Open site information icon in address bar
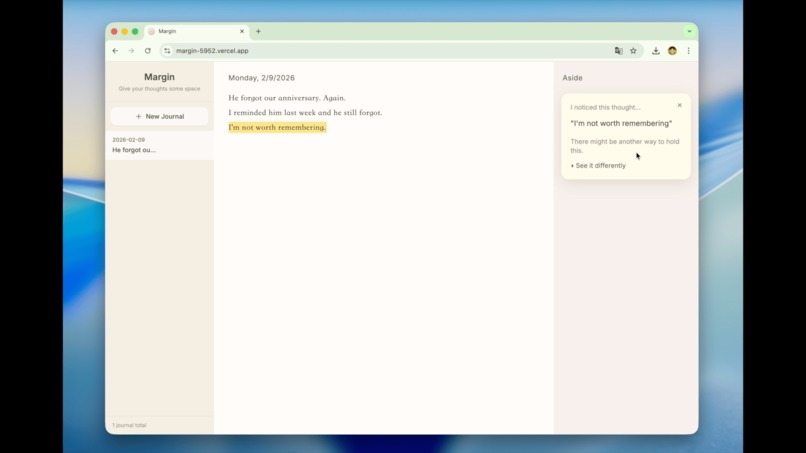806x453 pixels. [x=167, y=51]
